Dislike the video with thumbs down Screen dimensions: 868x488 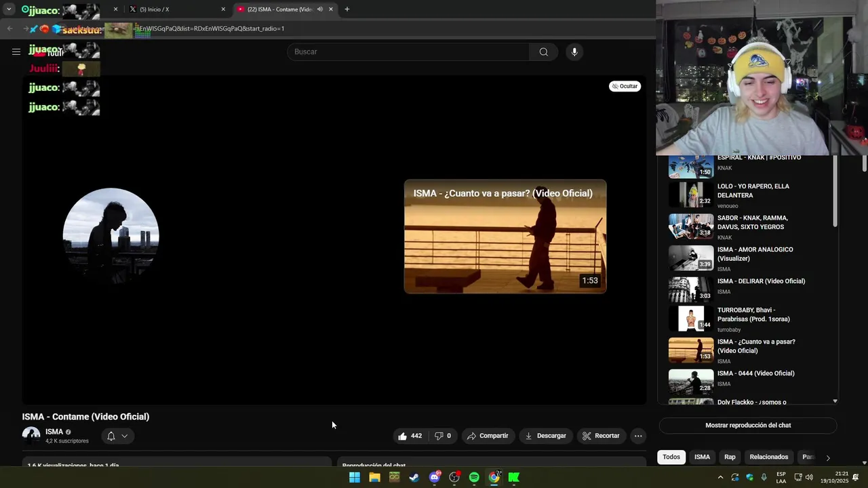(x=443, y=436)
